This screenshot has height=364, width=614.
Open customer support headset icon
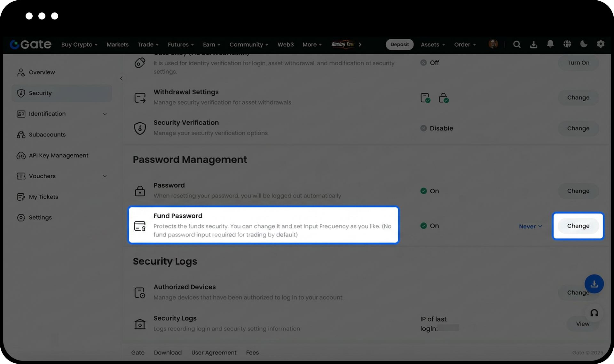tap(594, 313)
